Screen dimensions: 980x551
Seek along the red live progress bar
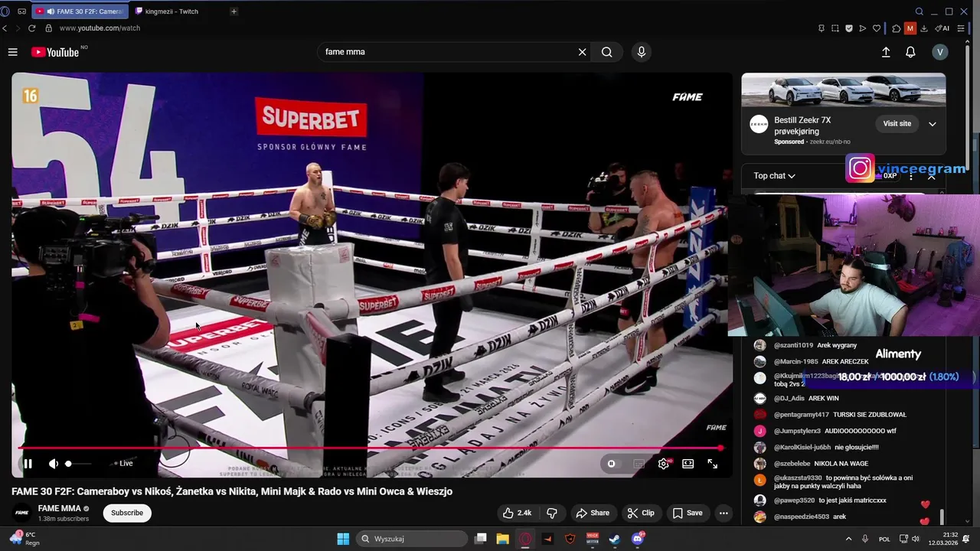369,448
